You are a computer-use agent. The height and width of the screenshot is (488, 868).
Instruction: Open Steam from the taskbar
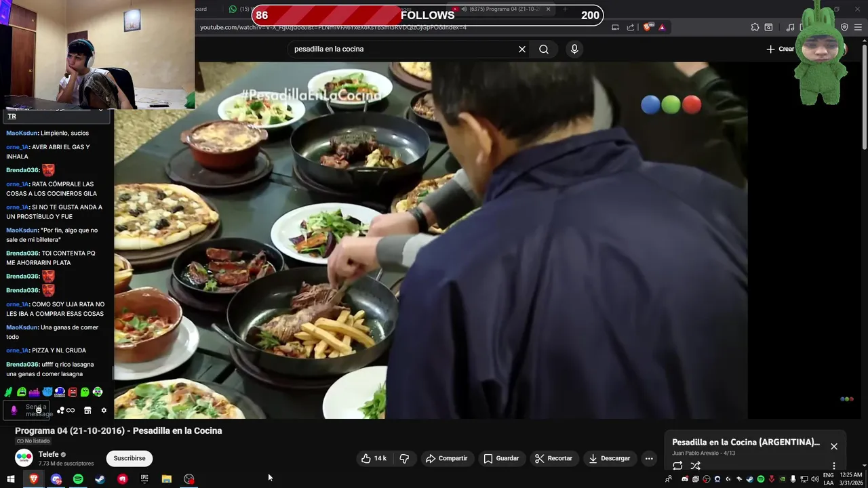coord(100,479)
